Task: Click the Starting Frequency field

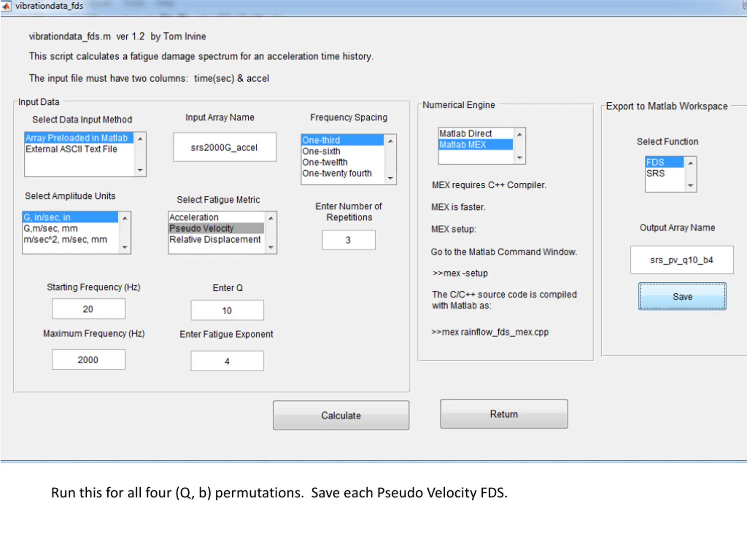Action: click(88, 309)
